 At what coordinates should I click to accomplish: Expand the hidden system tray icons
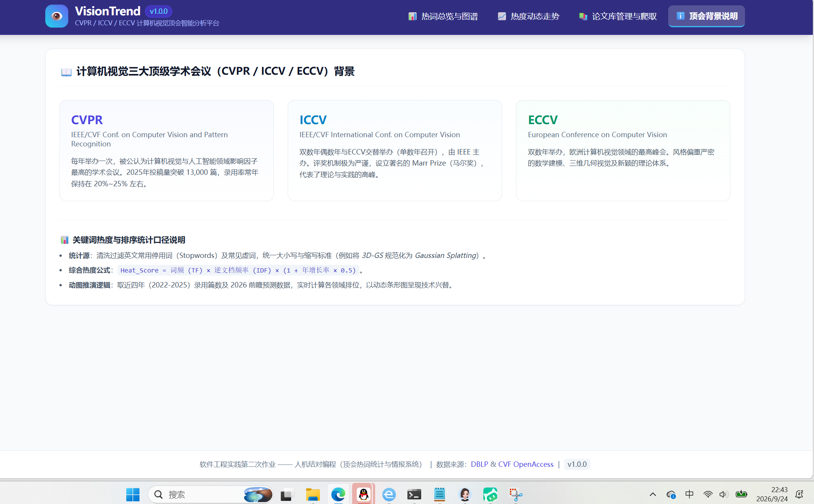pos(653,494)
